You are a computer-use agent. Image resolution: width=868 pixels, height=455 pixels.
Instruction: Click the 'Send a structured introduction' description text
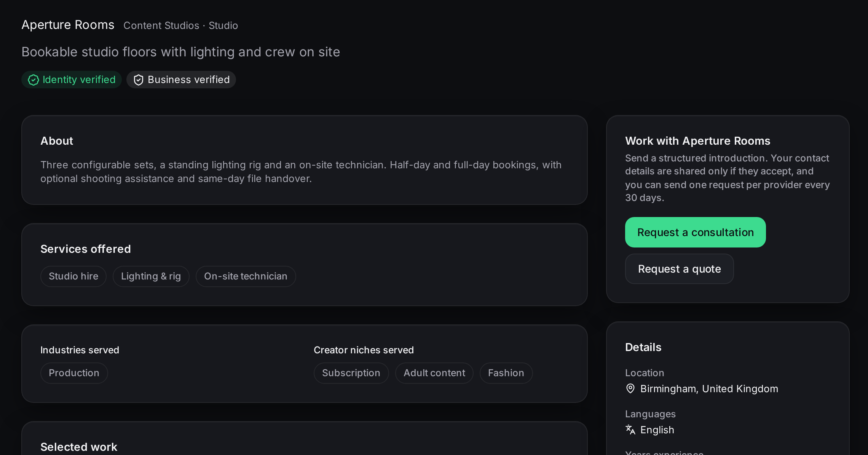727,178
